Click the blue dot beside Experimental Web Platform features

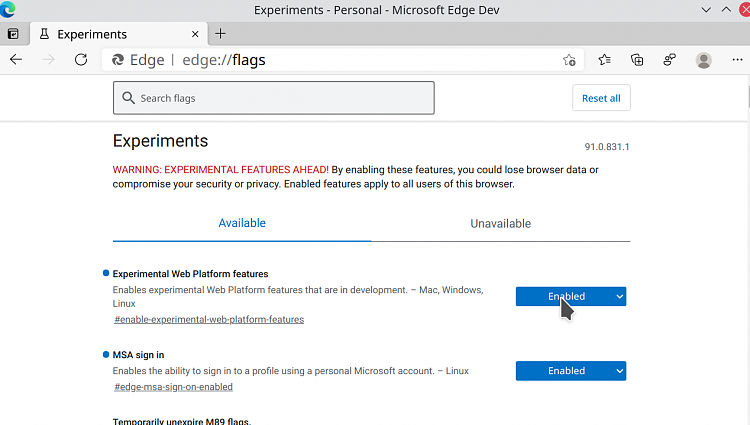(x=106, y=273)
